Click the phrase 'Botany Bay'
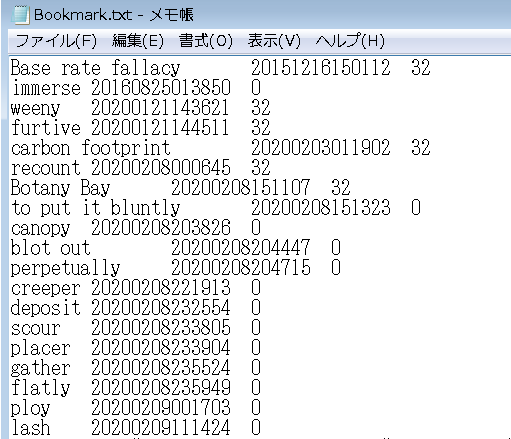The image size is (511, 439). pos(60,188)
